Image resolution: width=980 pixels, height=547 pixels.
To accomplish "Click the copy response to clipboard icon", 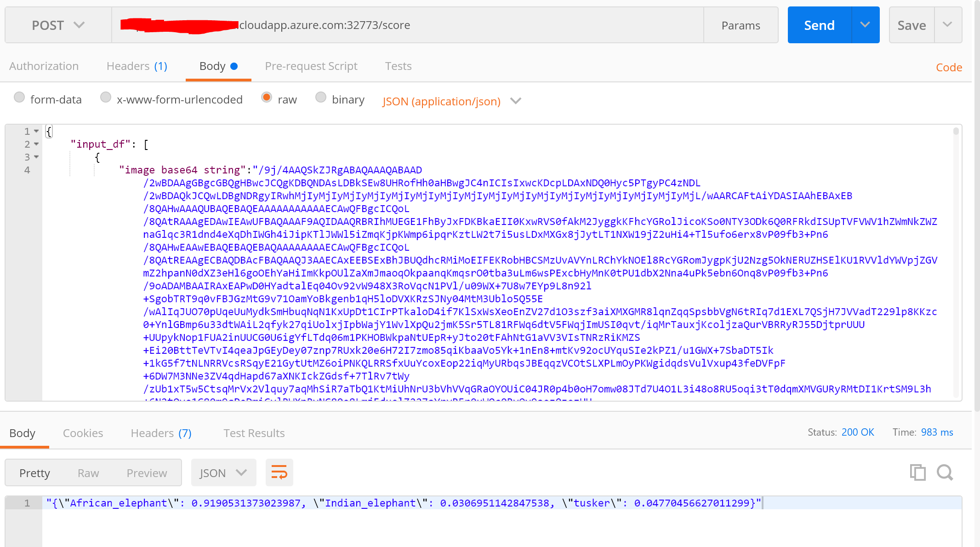I will 917,472.
